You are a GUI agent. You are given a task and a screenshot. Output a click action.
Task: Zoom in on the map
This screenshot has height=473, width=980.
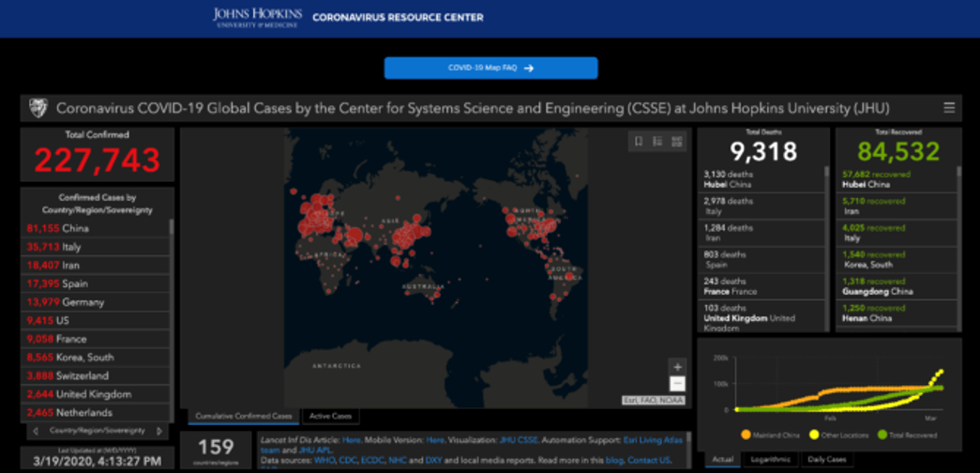677,366
